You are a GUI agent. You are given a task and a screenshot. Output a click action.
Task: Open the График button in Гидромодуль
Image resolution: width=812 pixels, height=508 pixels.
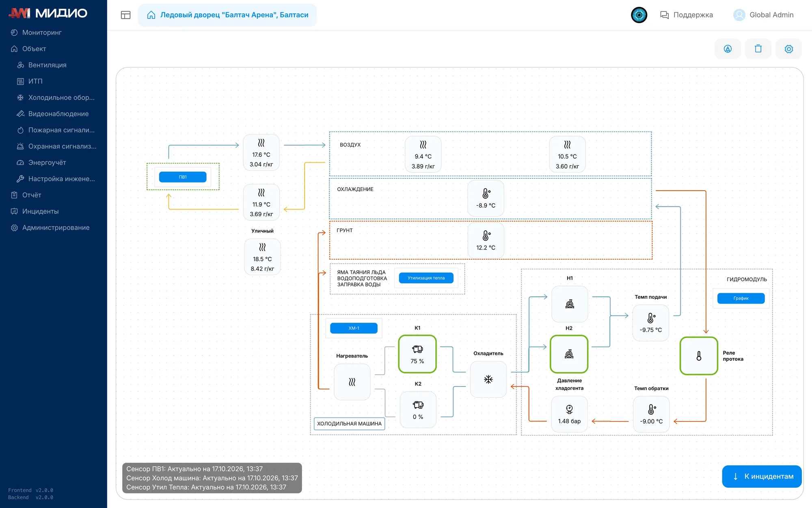coord(741,298)
